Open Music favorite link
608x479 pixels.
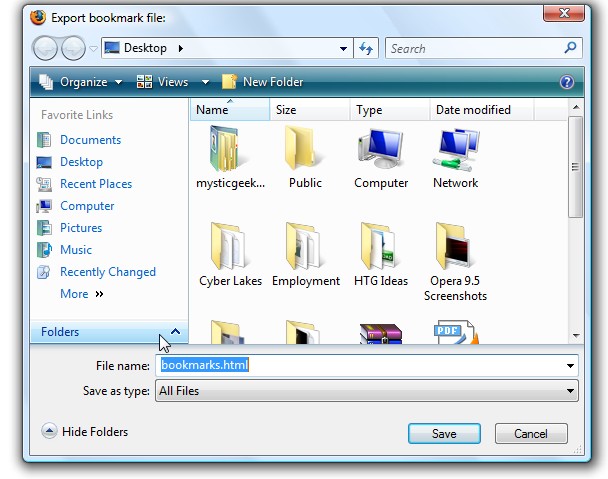[76, 250]
